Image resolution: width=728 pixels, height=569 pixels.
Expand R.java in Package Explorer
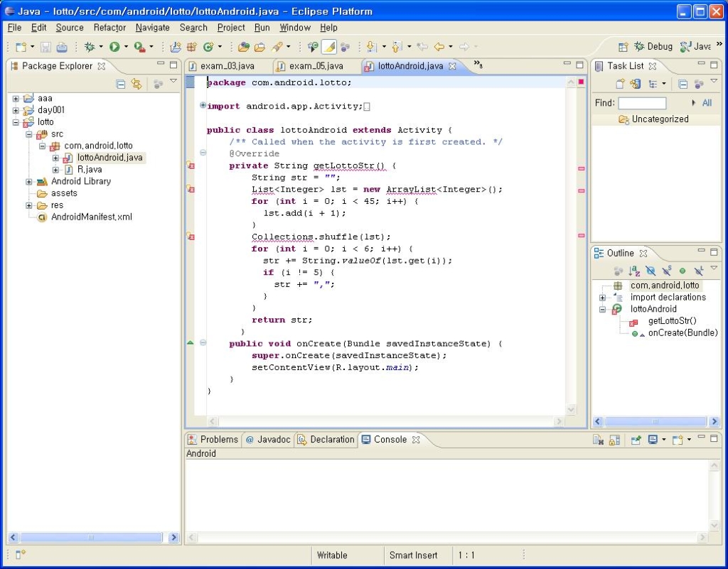(55, 170)
